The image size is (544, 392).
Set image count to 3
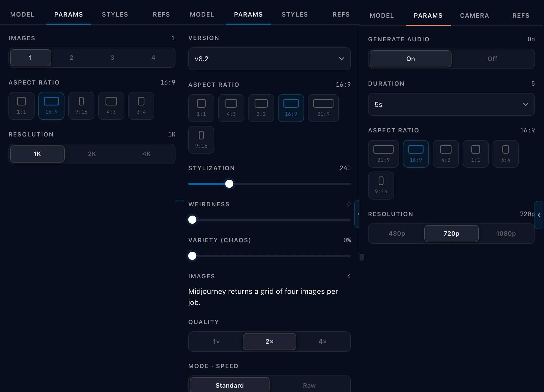coord(112,58)
